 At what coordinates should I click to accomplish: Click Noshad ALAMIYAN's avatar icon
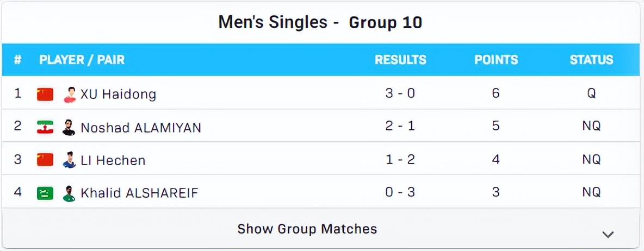69,127
